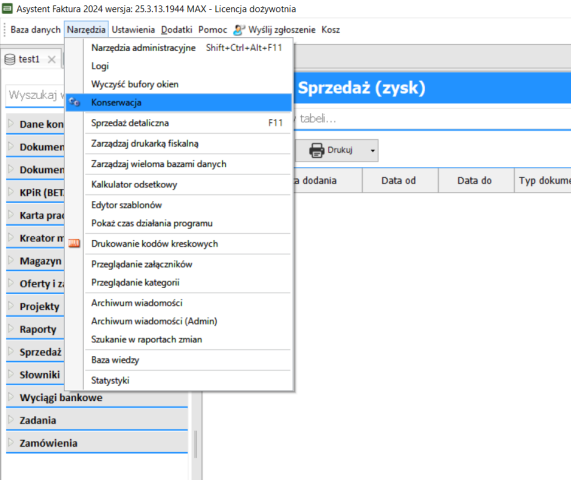This screenshot has height=480, width=571.
Task: Expand the Zamówienia section
Action: click(x=11, y=442)
